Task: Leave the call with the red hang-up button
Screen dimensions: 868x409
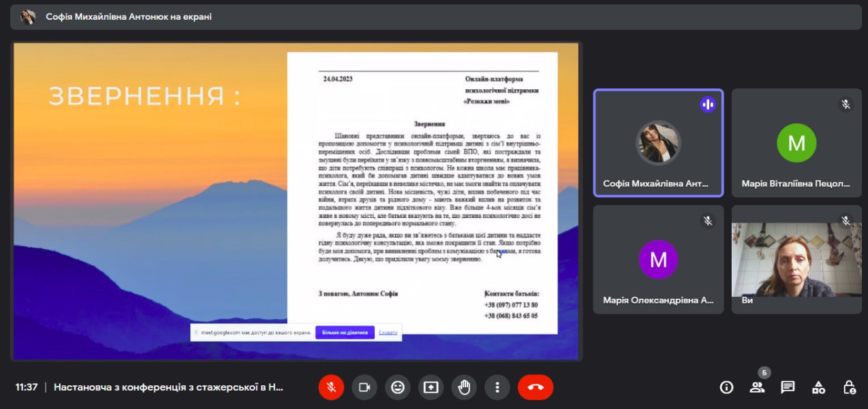Action: [536, 387]
